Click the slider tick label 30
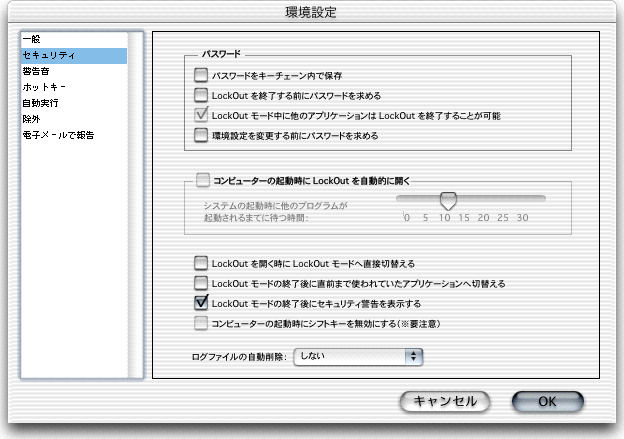The height and width of the screenshot is (439, 624). (522, 217)
